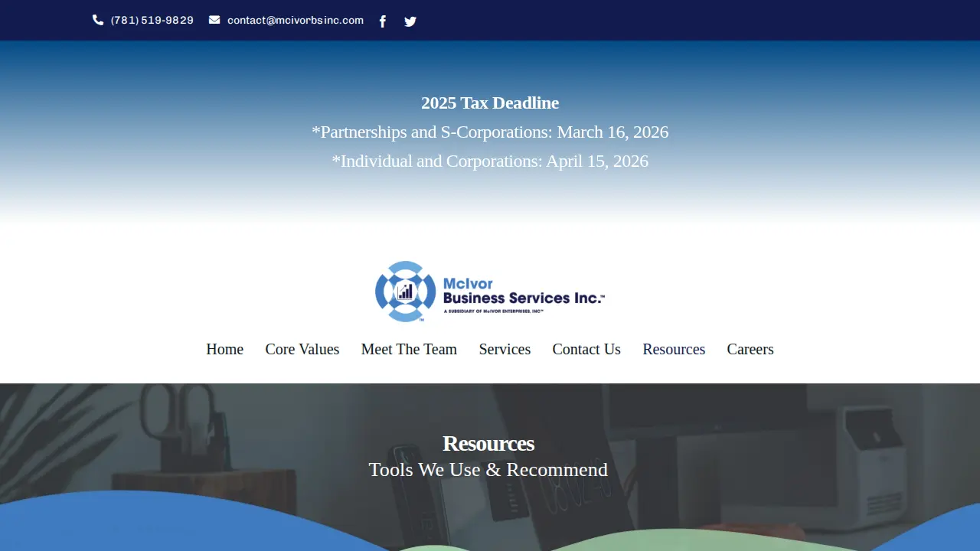Visit the Contact Us page
Screen dimensions: 980x551
pyautogui.click(x=586, y=349)
